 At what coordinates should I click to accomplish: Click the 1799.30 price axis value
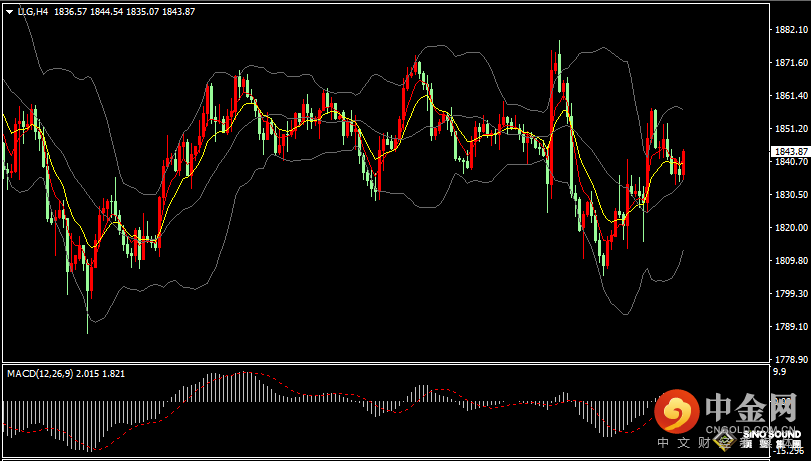tap(792, 293)
